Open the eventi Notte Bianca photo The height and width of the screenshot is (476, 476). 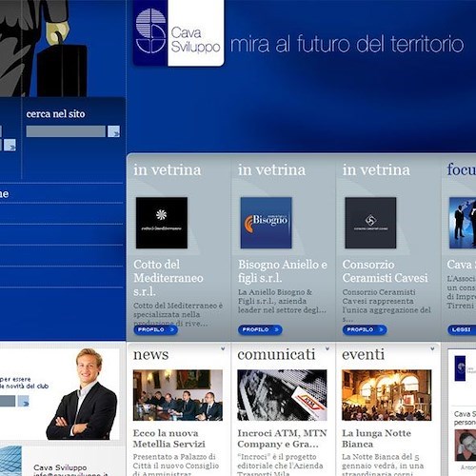[387, 395]
